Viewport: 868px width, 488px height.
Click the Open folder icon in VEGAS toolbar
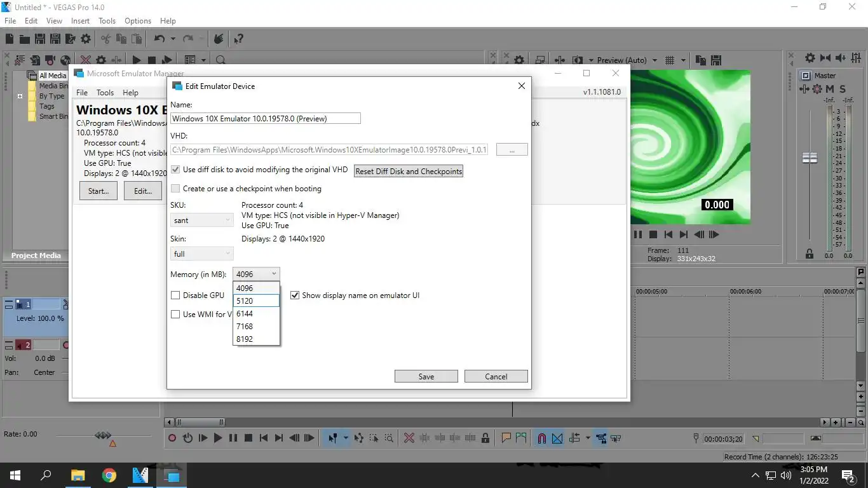point(25,39)
